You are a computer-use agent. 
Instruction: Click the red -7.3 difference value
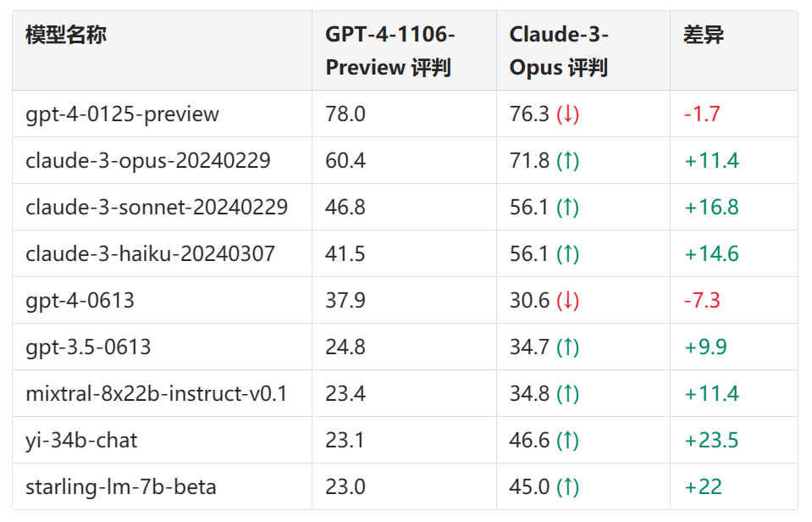[702, 301]
